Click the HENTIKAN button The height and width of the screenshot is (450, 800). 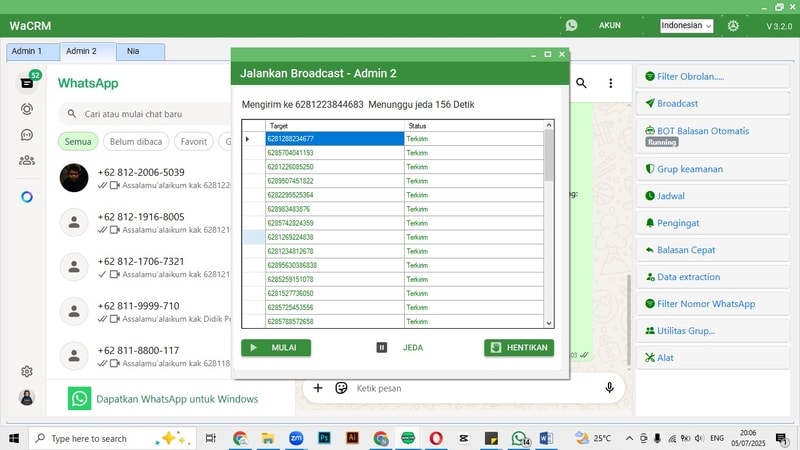[519, 348]
